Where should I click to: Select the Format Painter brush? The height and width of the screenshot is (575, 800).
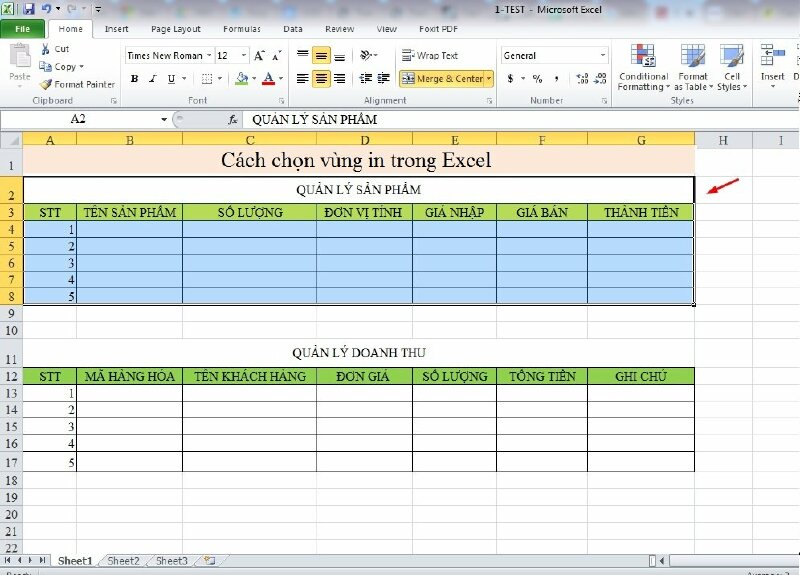click(x=46, y=84)
